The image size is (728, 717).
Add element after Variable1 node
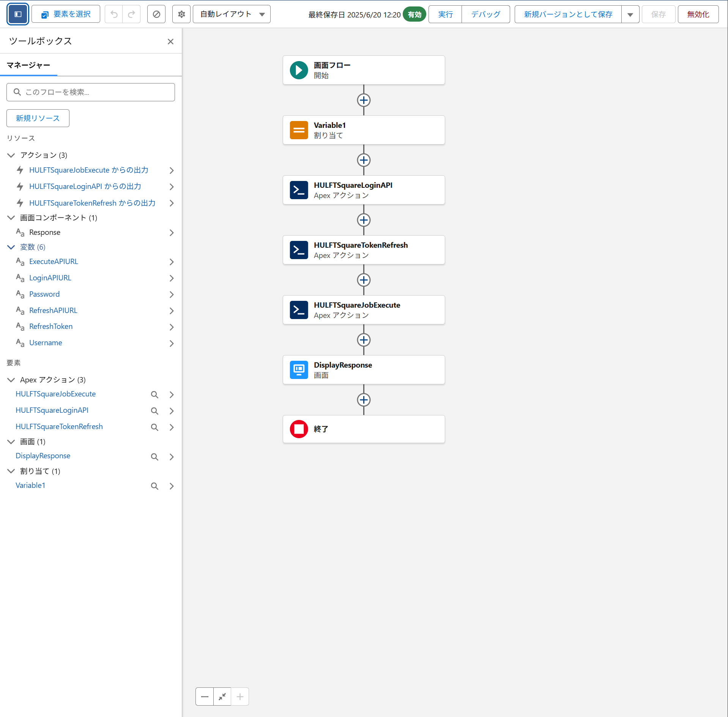tap(364, 160)
